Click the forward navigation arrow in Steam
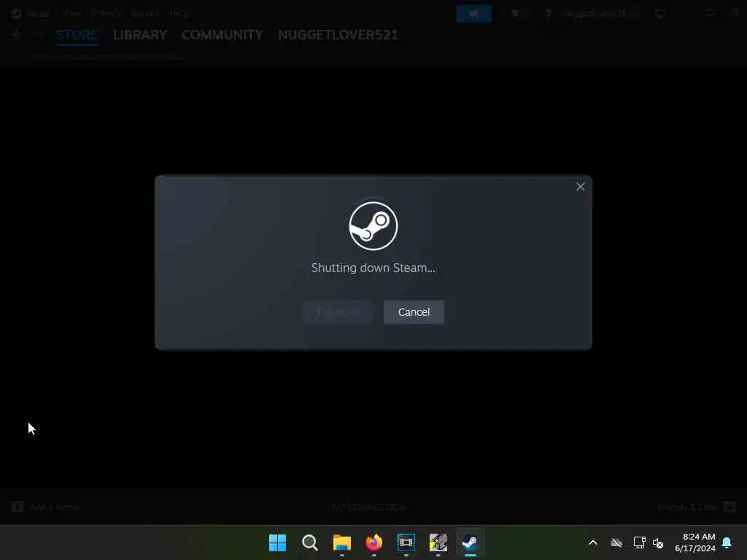This screenshot has width=747, height=560. coord(39,34)
